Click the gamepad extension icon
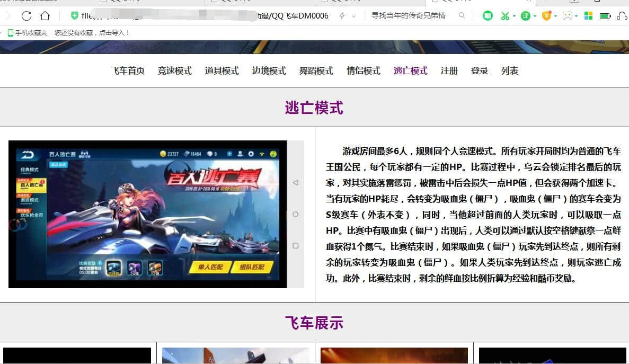 [567, 16]
